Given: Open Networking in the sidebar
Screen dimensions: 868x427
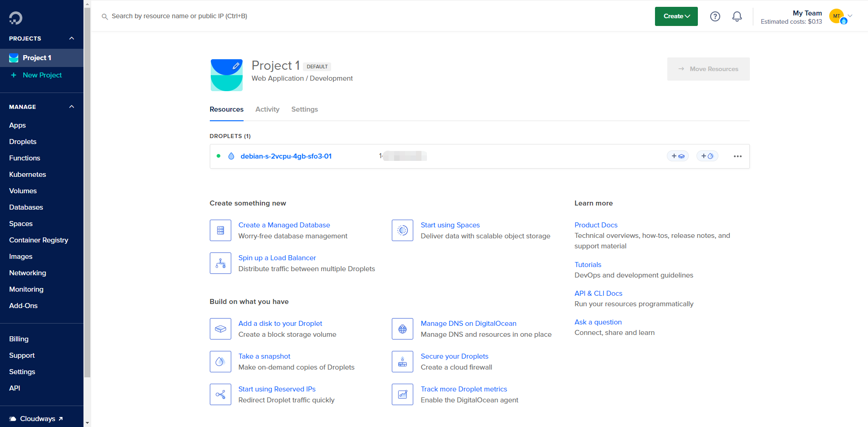Looking at the screenshot, I should coord(27,273).
